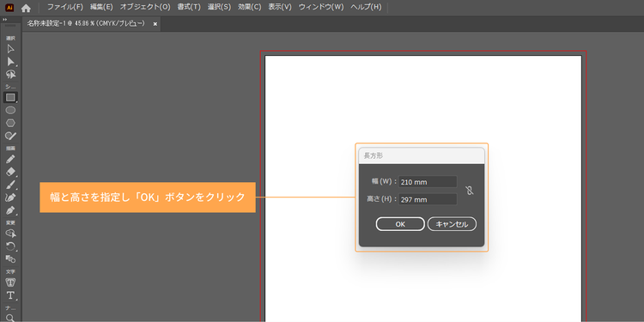This screenshot has height=322, width=644.
Task: Open the 表示(V) menu
Action: [x=280, y=7]
